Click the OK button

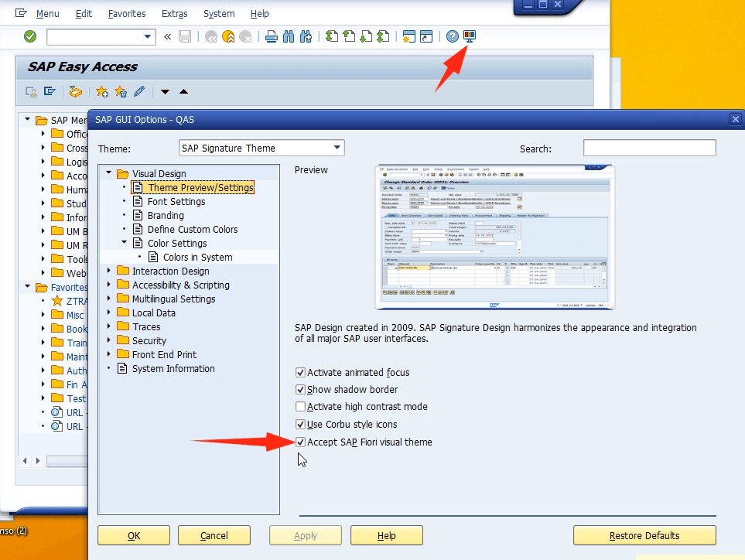point(134,535)
